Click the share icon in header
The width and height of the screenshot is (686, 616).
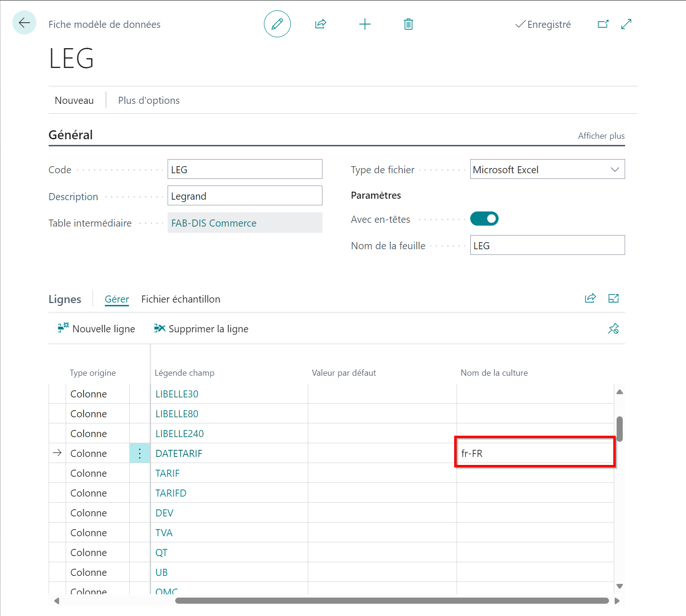coord(321,24)
